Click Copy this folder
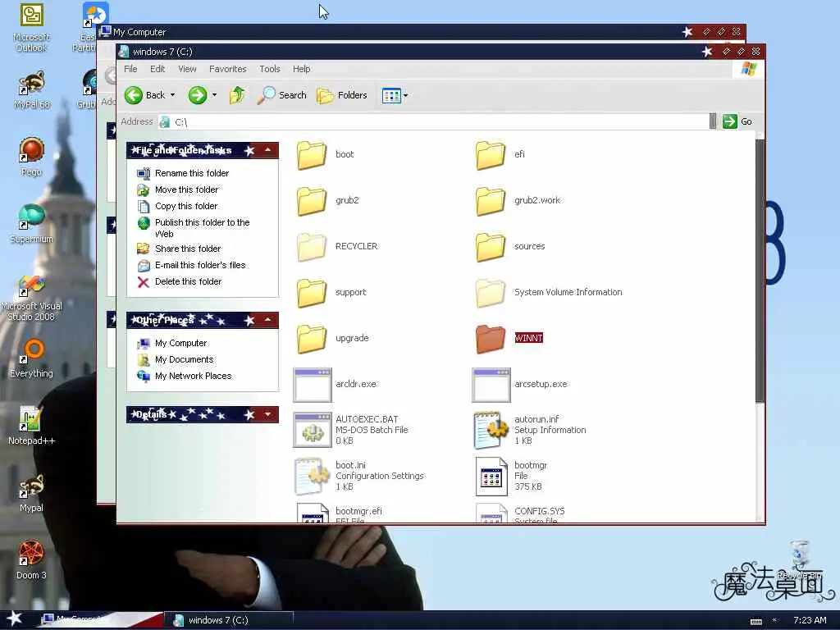840x630 pixels. [186, 206]
